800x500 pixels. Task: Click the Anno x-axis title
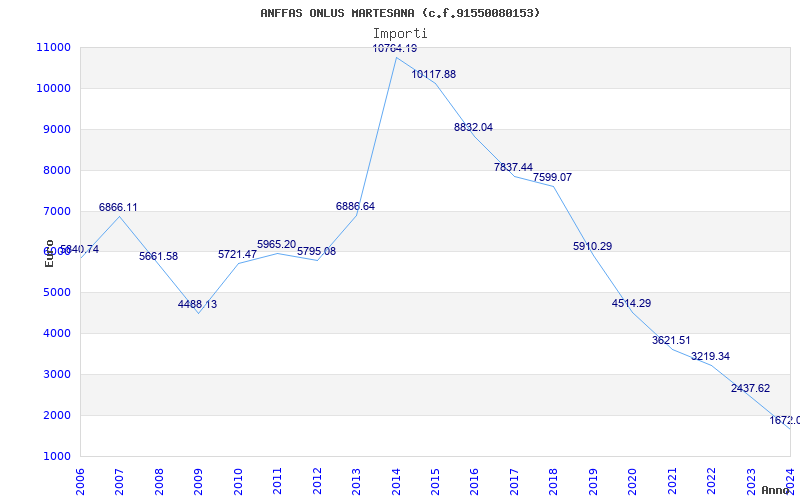[x=776, y=490]
